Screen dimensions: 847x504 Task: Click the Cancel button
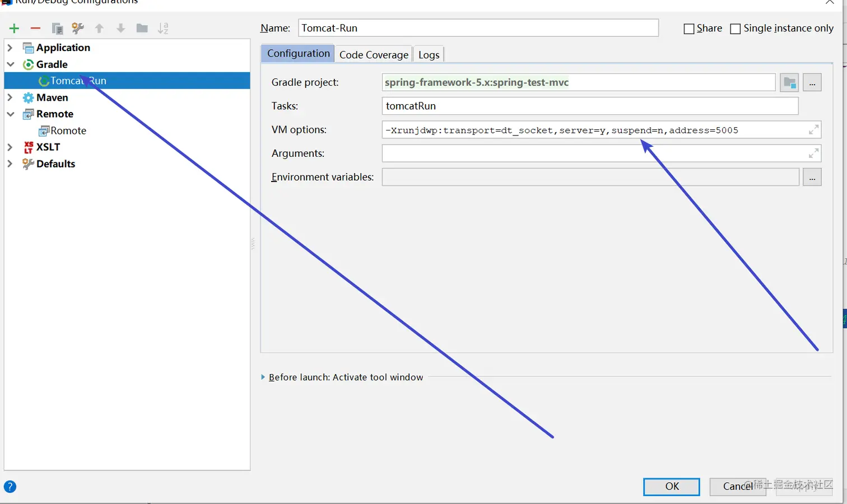click(738, 487)
